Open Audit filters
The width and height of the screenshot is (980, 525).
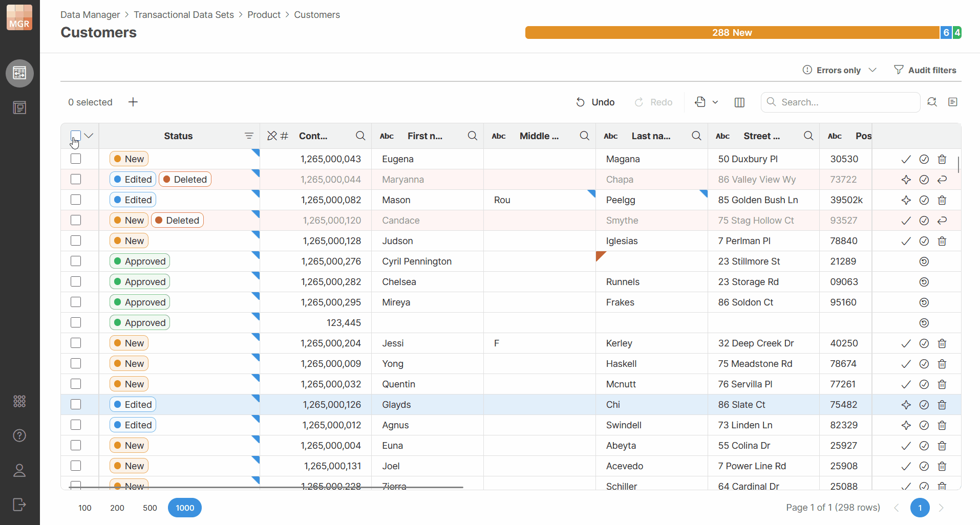(x=925, y=70)
